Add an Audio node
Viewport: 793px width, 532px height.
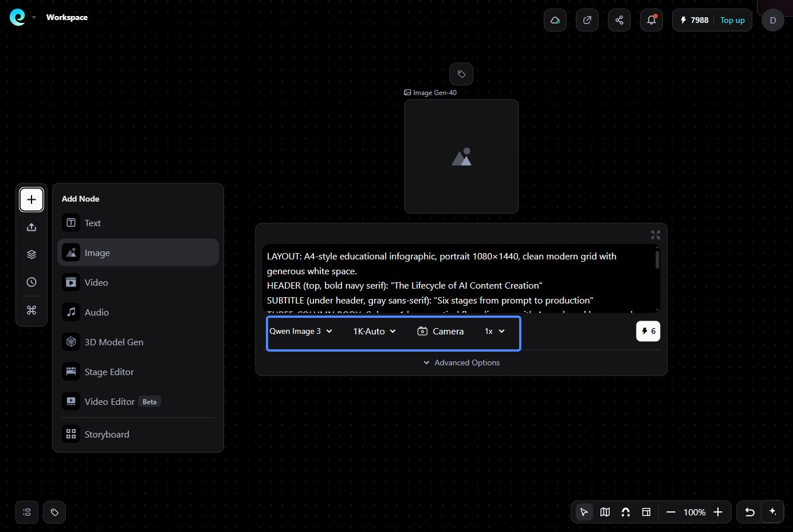click(x=138, y=312)
